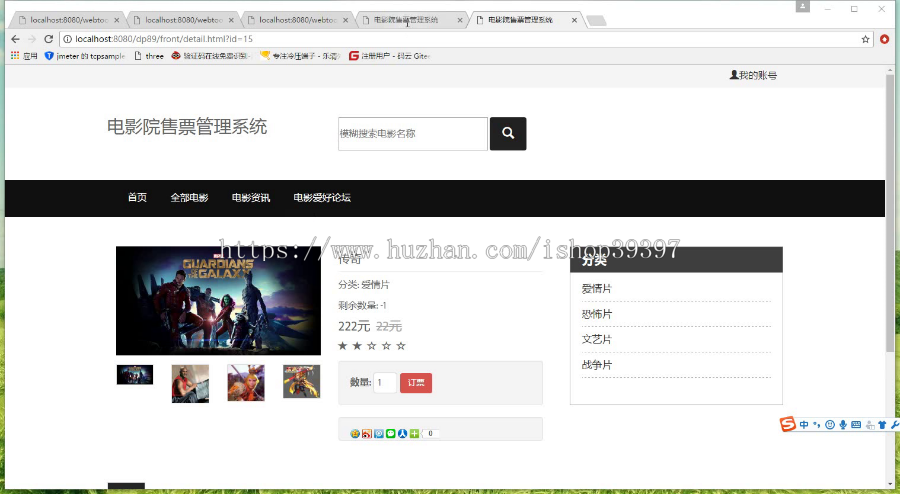Image resolution: width=900 pixels, height=494 pixels.
Task: Click the browser back arrow
Action: coord(15,39)
